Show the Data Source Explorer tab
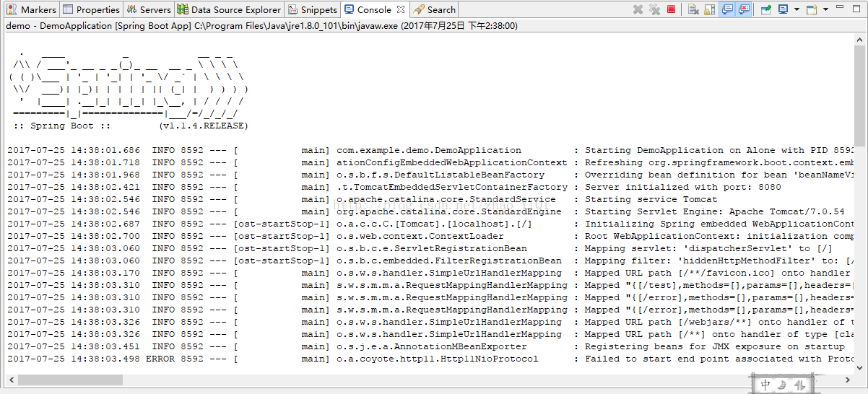868x394 pixels. tap(229, 9)
